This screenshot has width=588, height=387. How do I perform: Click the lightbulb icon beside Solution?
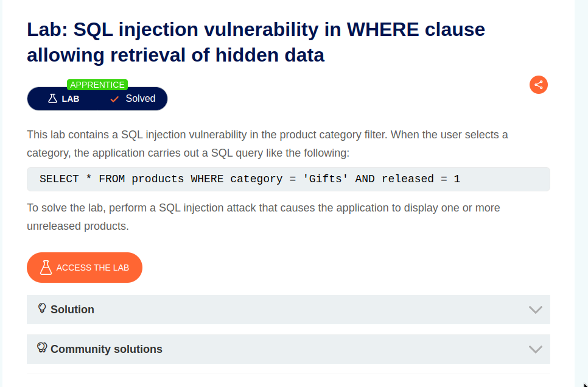point(42,308)
